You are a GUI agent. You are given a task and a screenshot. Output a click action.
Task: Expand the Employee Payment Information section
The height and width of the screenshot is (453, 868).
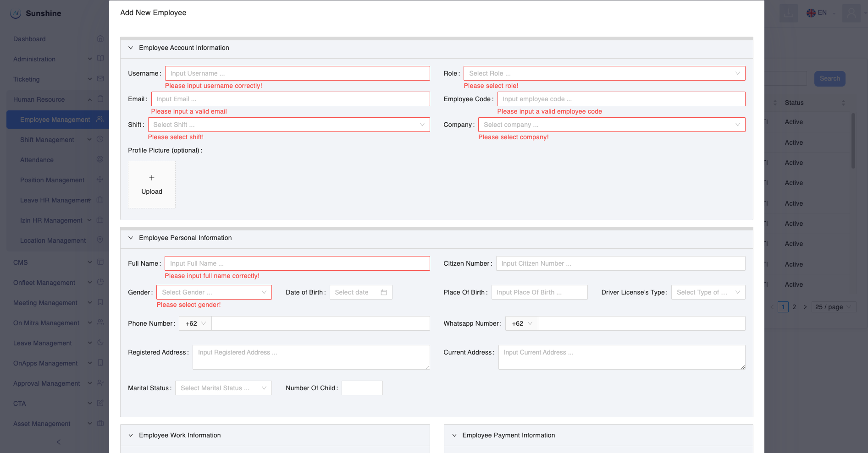coord(454,435)
